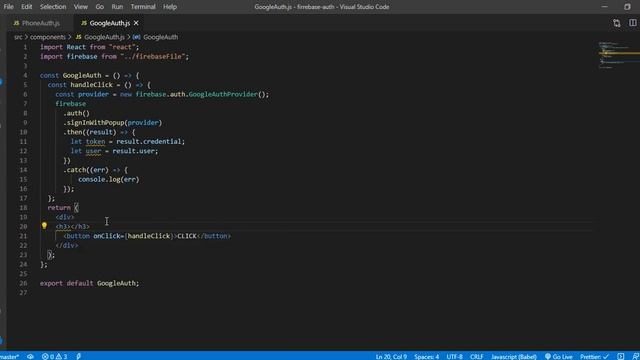Click 'export default GoogleAuth;' on line 26
Image resolution: width=640 pixels, height=360 pixels.
click(x=89, y=283)
